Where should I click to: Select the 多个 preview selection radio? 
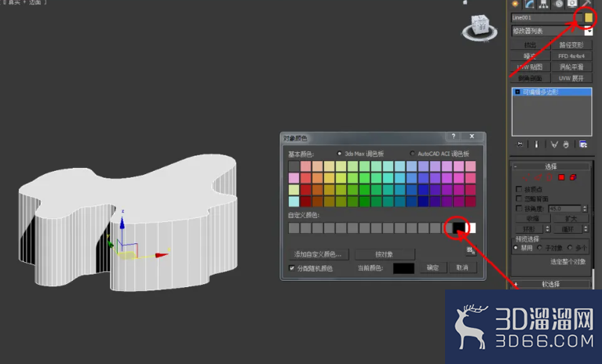coord(569,248)
